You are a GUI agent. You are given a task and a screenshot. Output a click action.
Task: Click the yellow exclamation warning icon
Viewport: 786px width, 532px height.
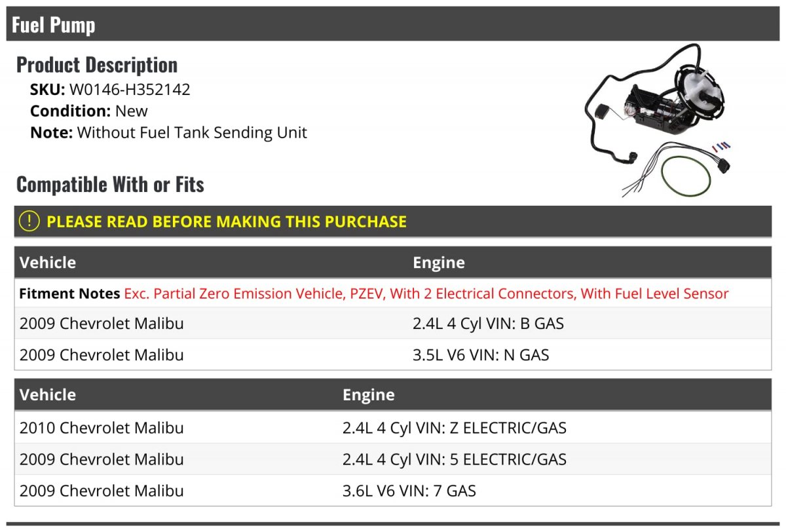tap(29, 221)
